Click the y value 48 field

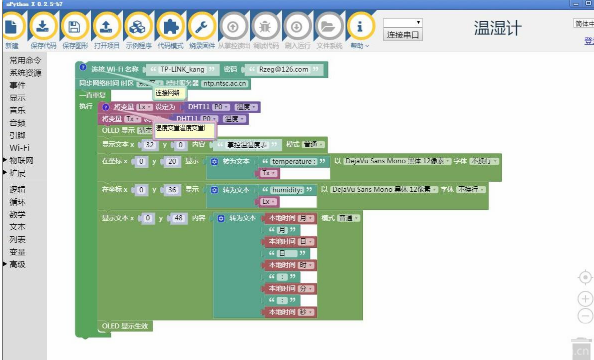pyautogui.click(x=179, y=218)
